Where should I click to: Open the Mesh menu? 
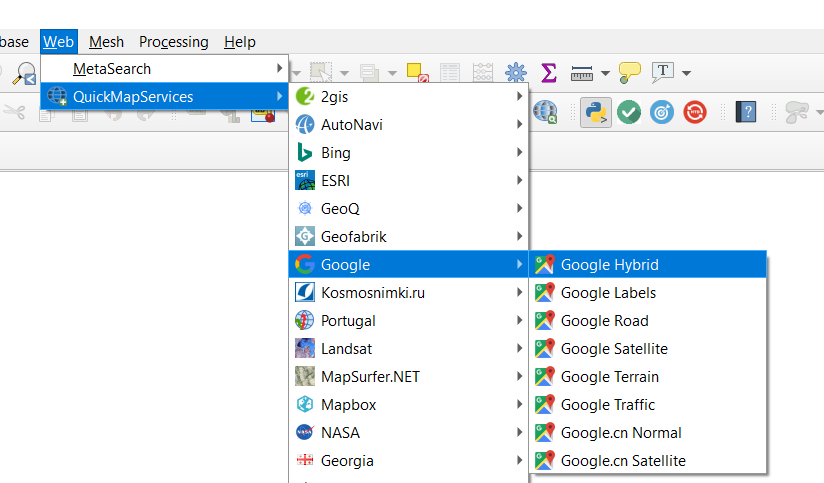[106, 42]
